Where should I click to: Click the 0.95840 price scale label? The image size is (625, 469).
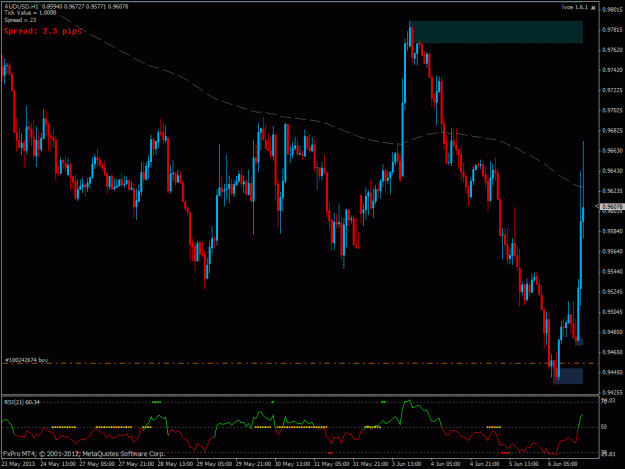tap(613, 231)
